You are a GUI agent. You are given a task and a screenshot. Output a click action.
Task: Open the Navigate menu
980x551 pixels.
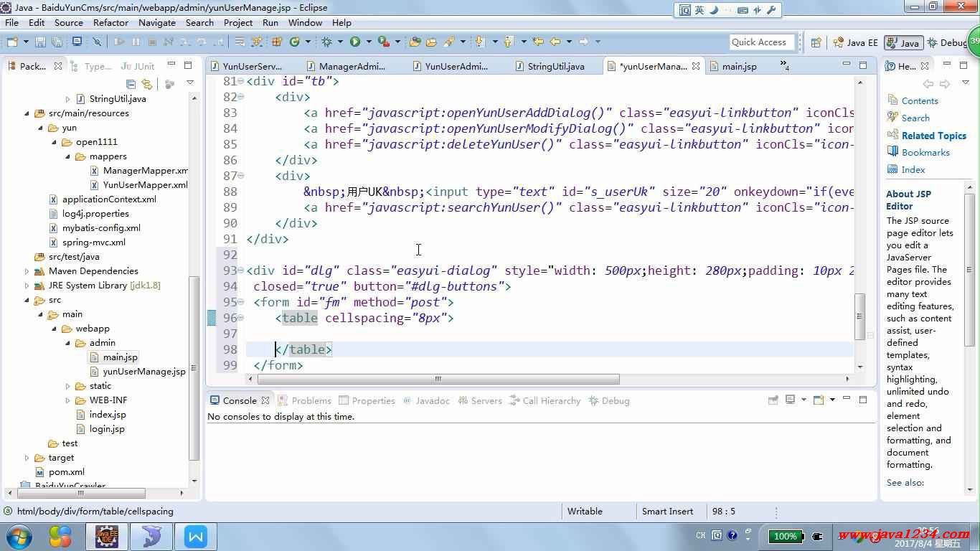pos(157,22)
